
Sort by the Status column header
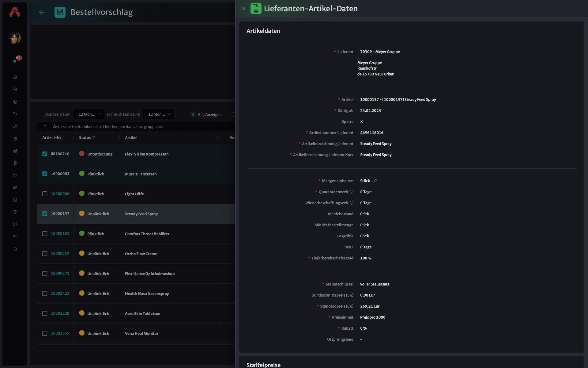(x=85, y=138)
